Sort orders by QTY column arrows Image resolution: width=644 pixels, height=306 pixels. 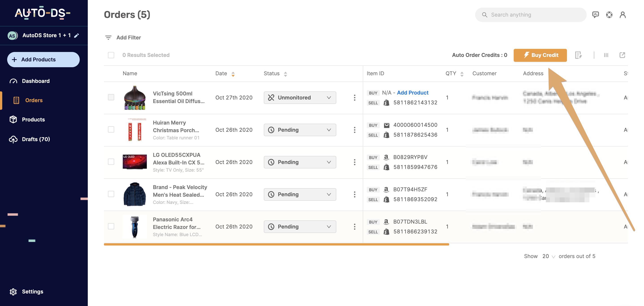tap(462, 74)
